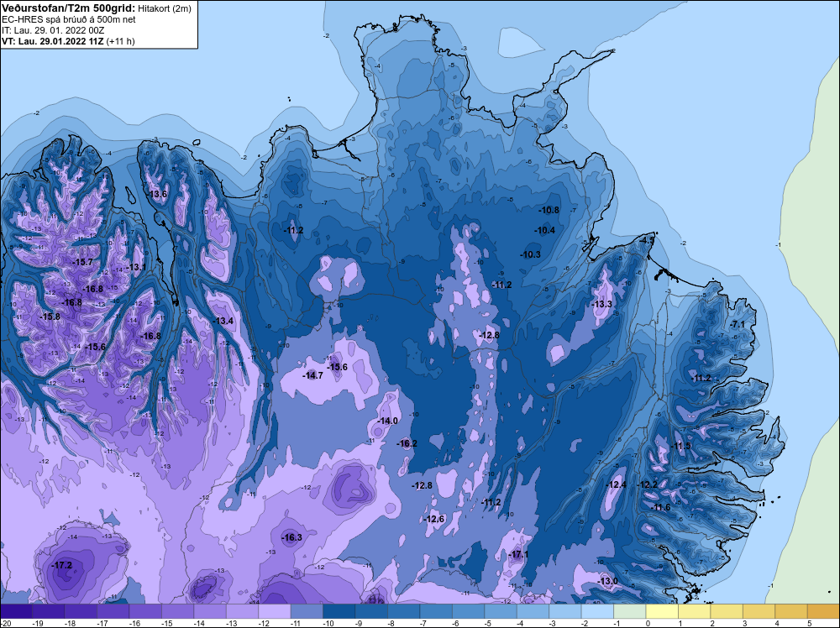
Task: Pick legend swatch between -10 and -9
Action: click(x=339, y=611)
